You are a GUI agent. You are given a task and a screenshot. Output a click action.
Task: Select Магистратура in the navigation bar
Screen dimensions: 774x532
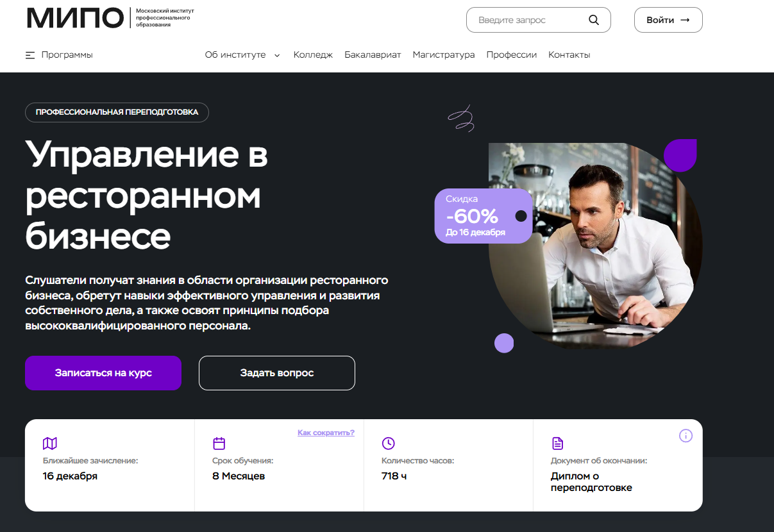[x=444, y=55]
